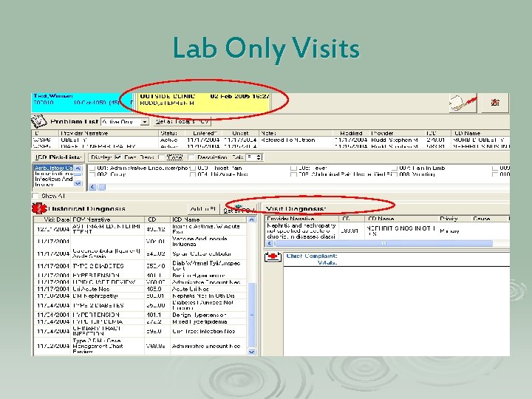Check the 002 Cough pick list item

click(92, 174)
